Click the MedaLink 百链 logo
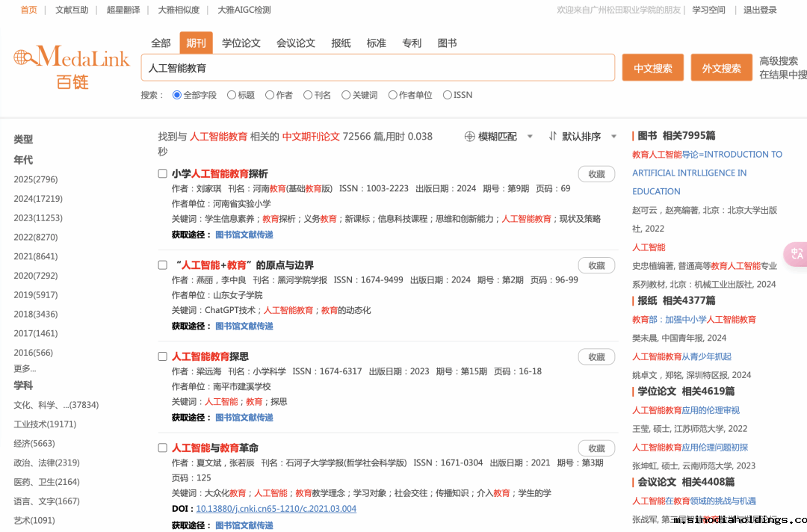The image size is (807, 532). click(72, 67)
